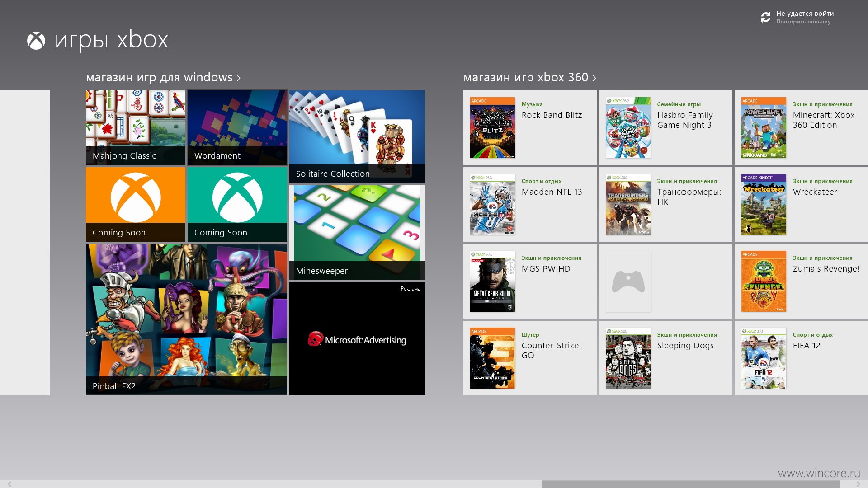Click the horizontal scrollbar thumb
Screen dimensions: 868x488
(691, 484)
